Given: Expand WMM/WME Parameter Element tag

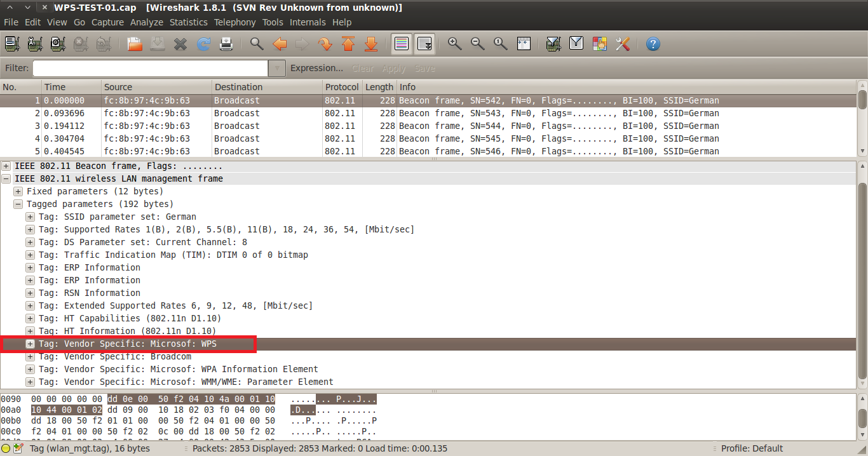Looking at the screenshot, I should click(30, 382).
